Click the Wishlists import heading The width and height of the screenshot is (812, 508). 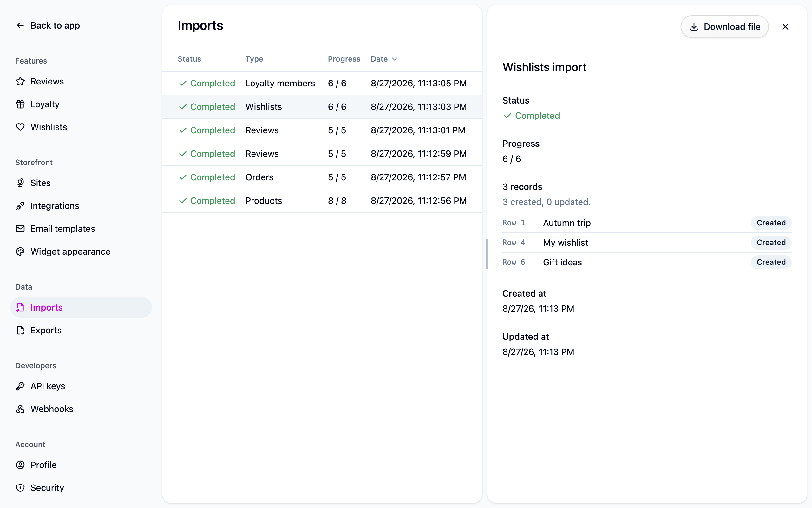[x=544, y=67]
